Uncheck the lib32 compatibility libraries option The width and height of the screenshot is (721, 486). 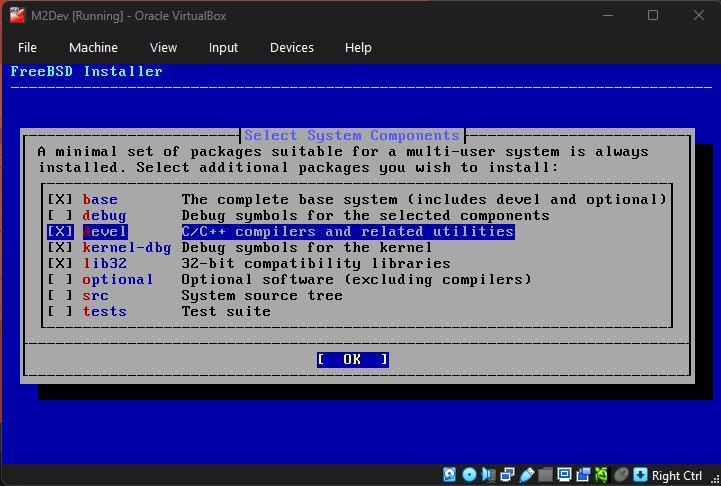60,264
